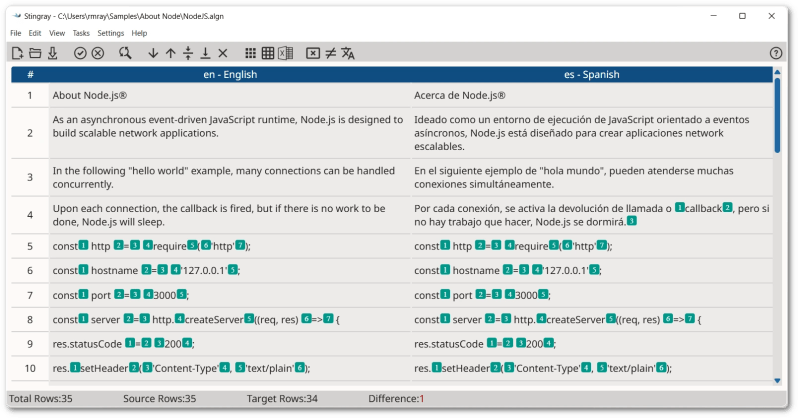The height and width of the screenshot is (418, 798).
Task: Click 'Total Rows:35' in status bar
Action: point(41,399)
